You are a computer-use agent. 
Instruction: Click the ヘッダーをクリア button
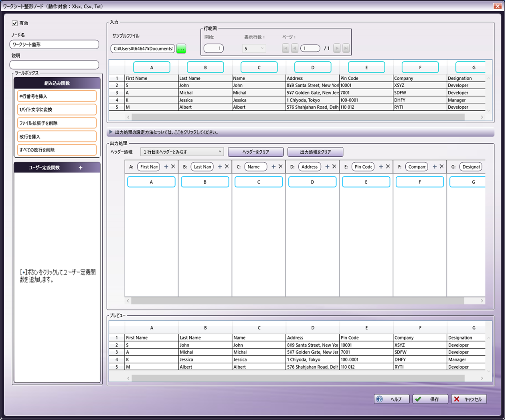coord(256,152)
